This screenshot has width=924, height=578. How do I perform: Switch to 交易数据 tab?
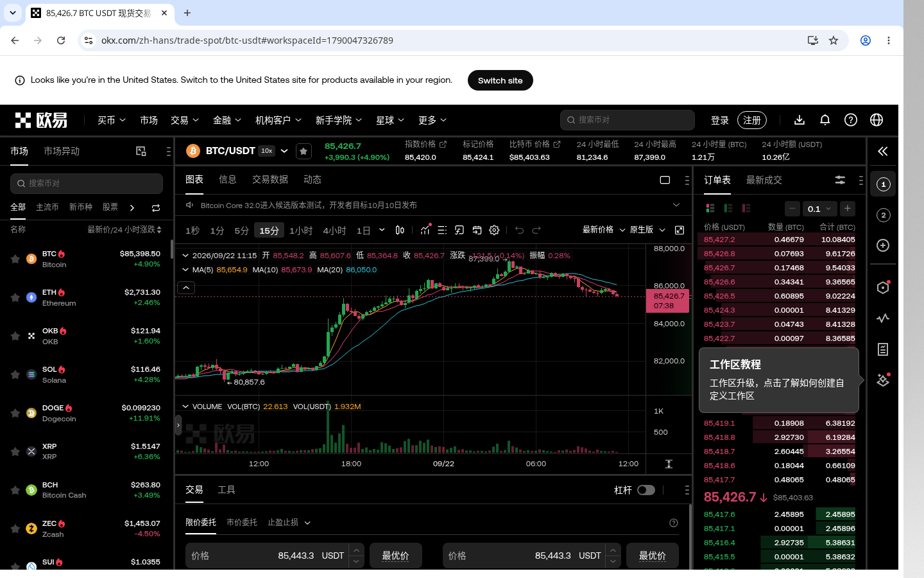pyautogui.click(x=269, y=180)
